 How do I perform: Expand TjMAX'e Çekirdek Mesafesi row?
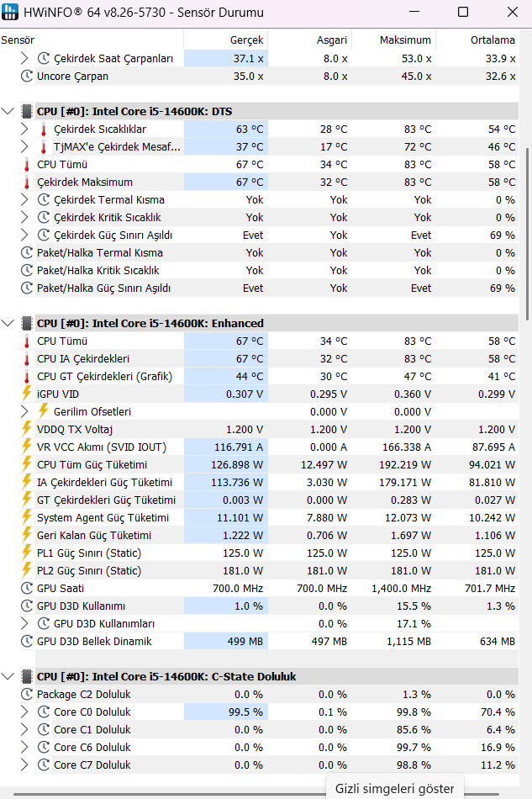tap(24, 146)
